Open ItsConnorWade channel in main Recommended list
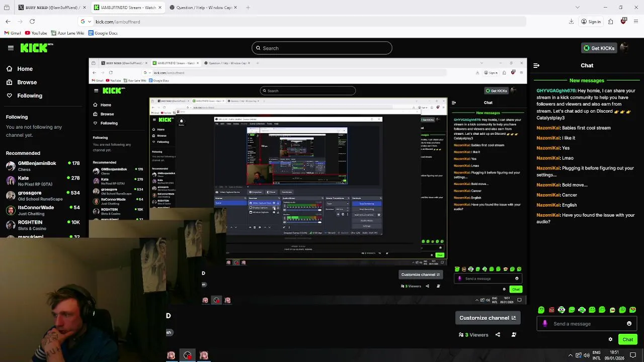The image size is (644, 362). 43,210
